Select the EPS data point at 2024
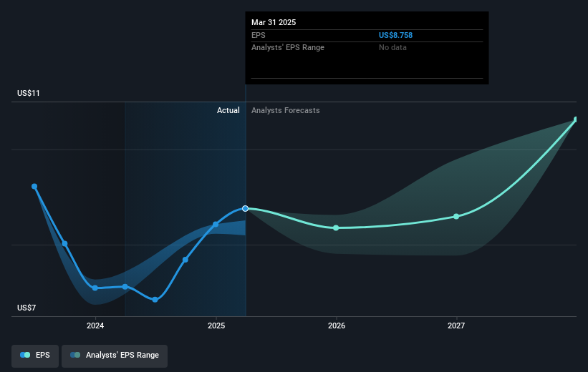This screenshot has width=588, height=372. pos(95,288)
